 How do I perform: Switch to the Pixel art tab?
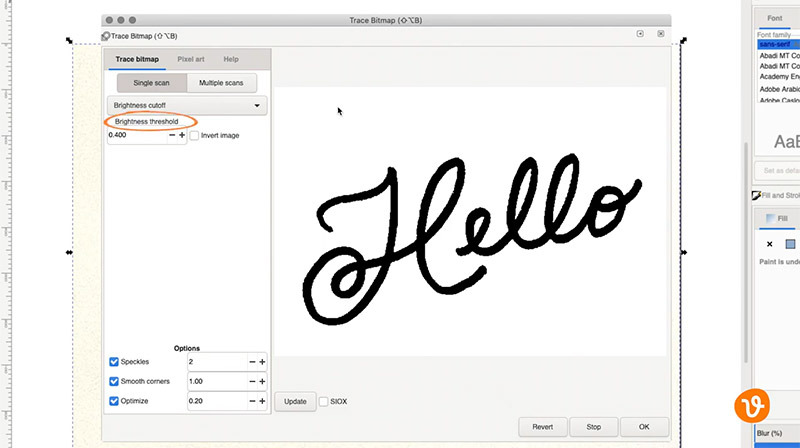click(x=191, y=59)
